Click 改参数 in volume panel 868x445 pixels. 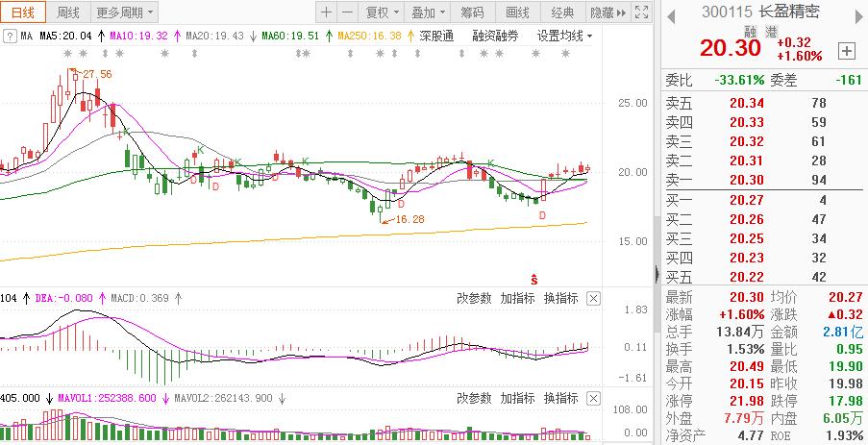tap(474, 399)
